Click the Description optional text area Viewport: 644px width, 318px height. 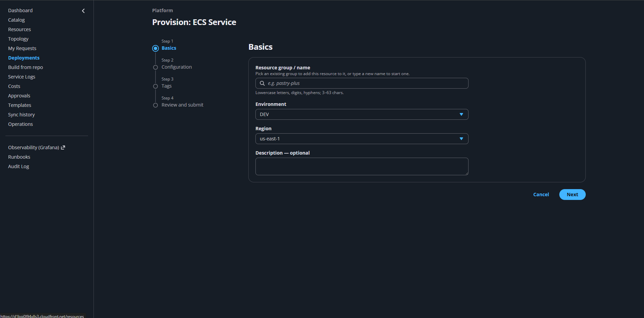pos(362,166)
